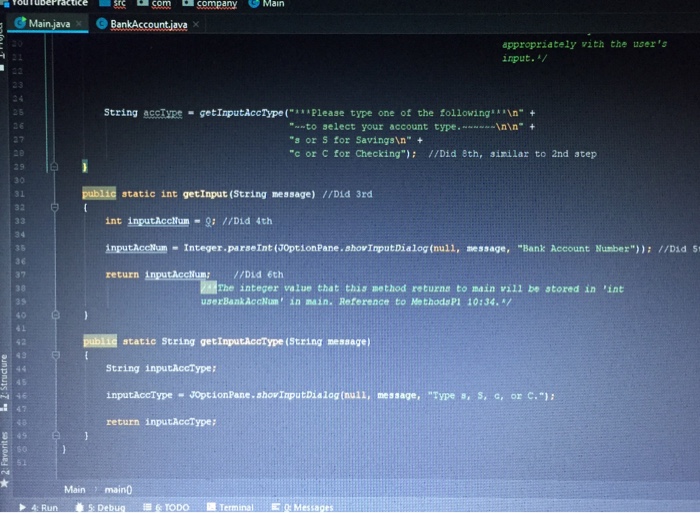
Task: Click inputAccNum declaration on line 33
Action: [x=158, y=221]
